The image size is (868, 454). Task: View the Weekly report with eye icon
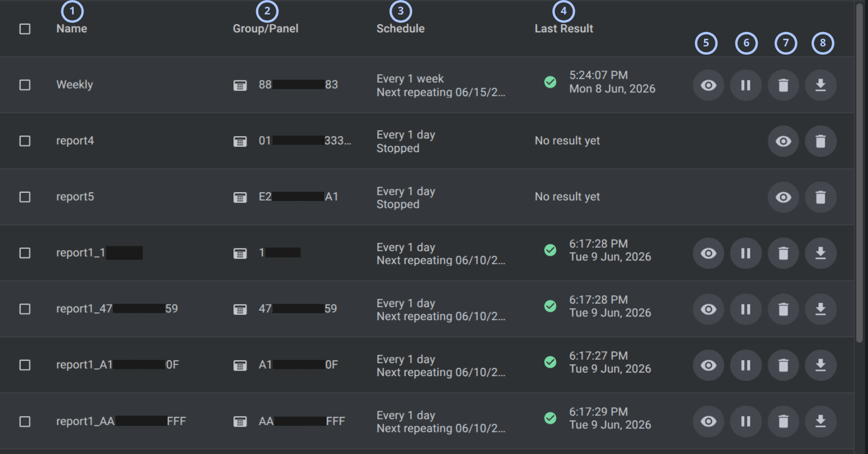pyautogui.click(x=708, y=85)
